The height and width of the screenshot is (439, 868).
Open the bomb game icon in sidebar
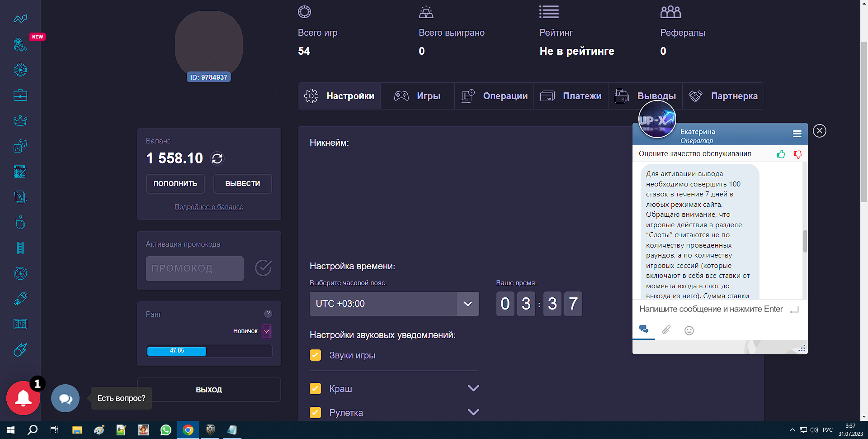coord(20,222)
